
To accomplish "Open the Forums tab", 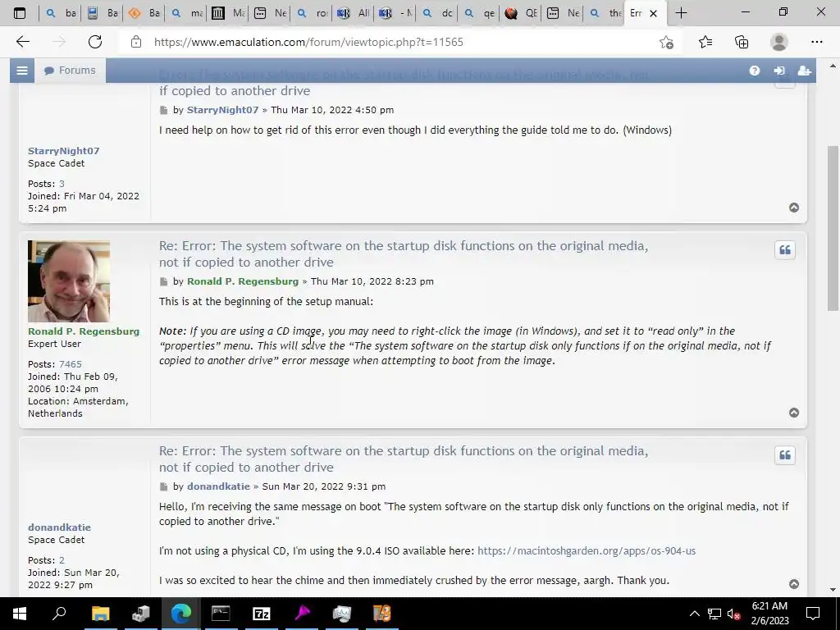I will [71, 71].
